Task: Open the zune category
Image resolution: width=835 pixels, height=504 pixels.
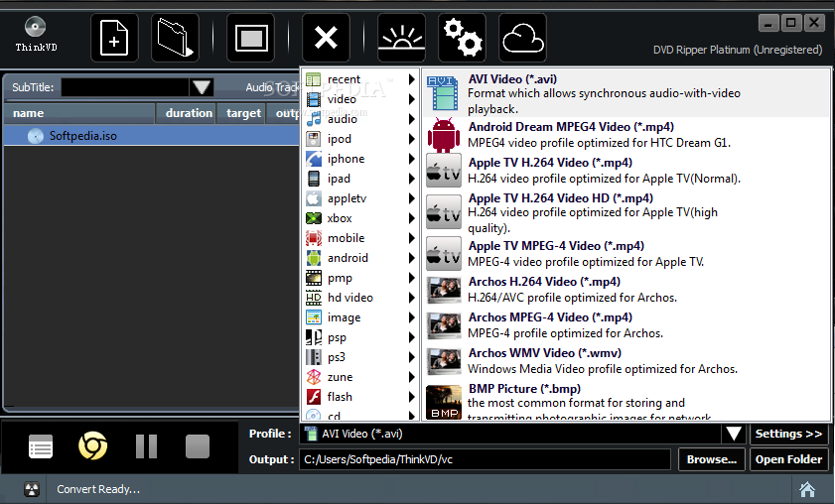Action: (360, 377)
